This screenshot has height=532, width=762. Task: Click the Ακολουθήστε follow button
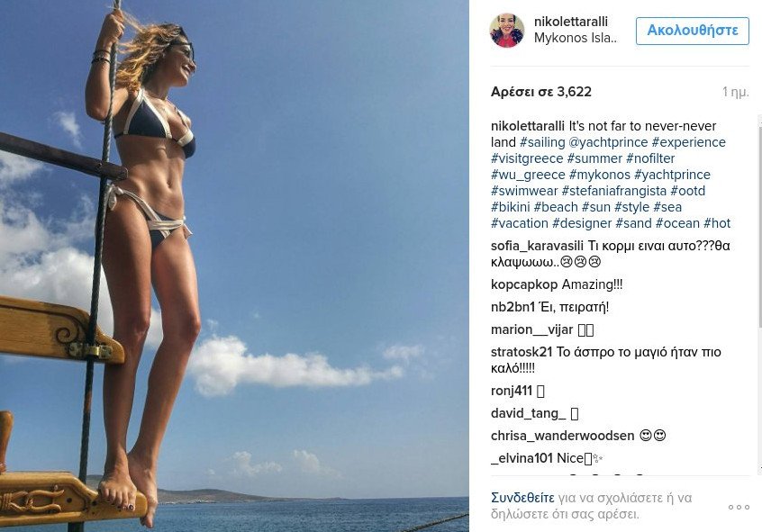point(693,31)
